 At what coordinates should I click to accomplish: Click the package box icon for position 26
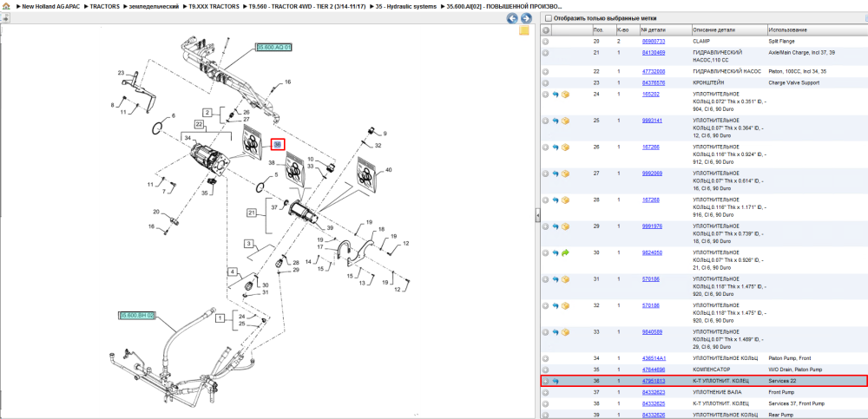pyautogui.click(x=565, y=147)
